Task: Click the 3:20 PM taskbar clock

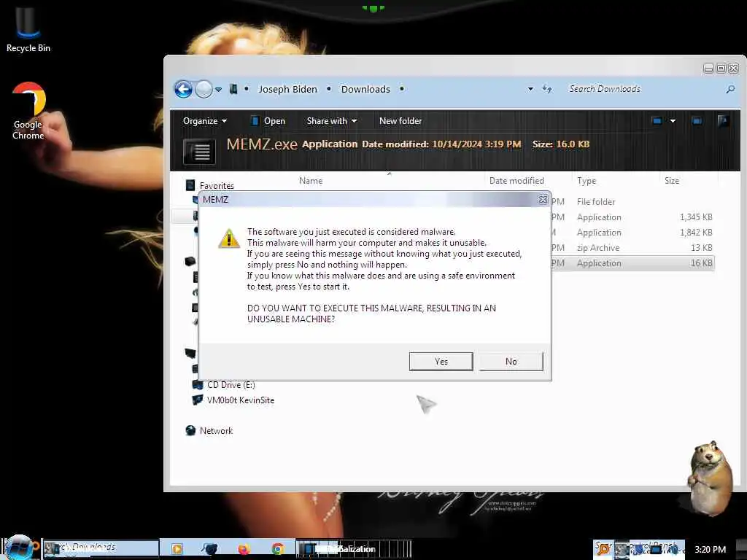Action: 710,550
